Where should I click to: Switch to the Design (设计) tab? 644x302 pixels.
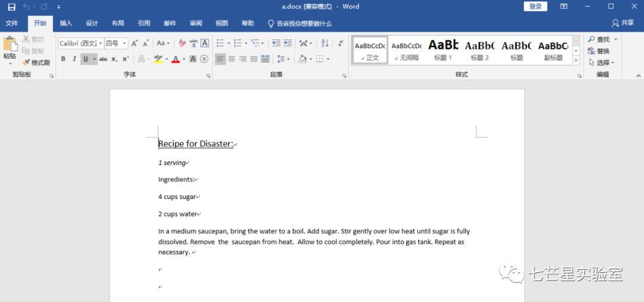coord(92,23)
